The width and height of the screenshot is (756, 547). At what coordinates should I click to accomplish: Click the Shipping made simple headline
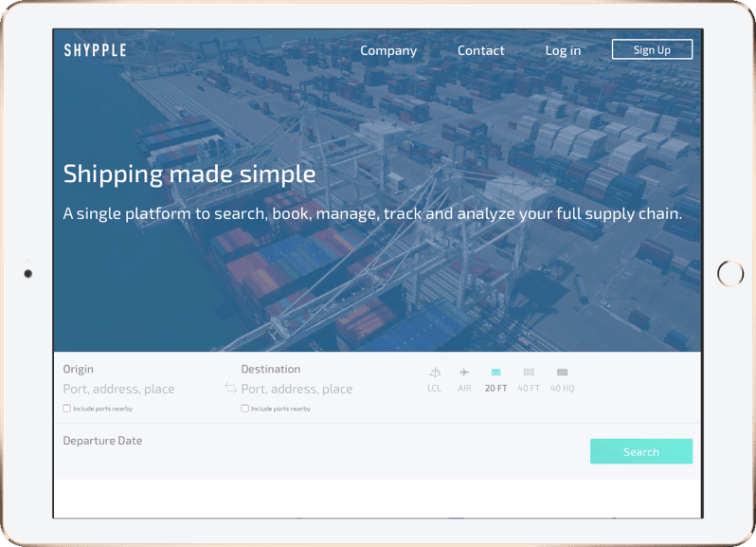pyautogui.click(x=189, y=174)
